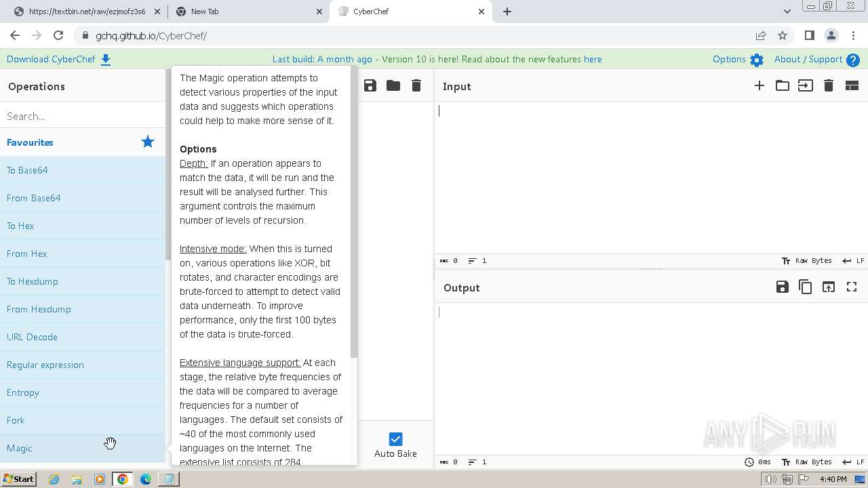868x488 pixels.
Task: Select the Fork operation
Action: coord(83,420)
